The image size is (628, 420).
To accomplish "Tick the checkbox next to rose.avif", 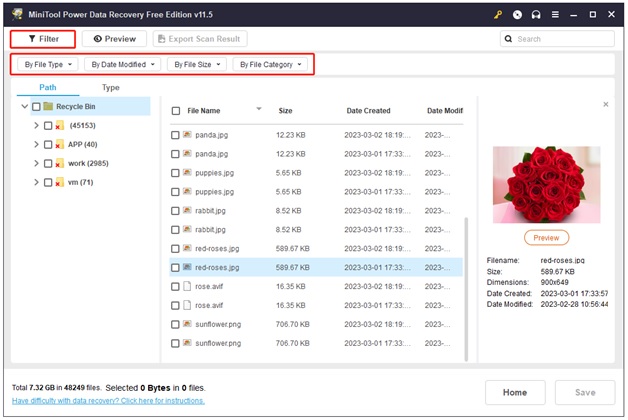I will click(175, 286).
